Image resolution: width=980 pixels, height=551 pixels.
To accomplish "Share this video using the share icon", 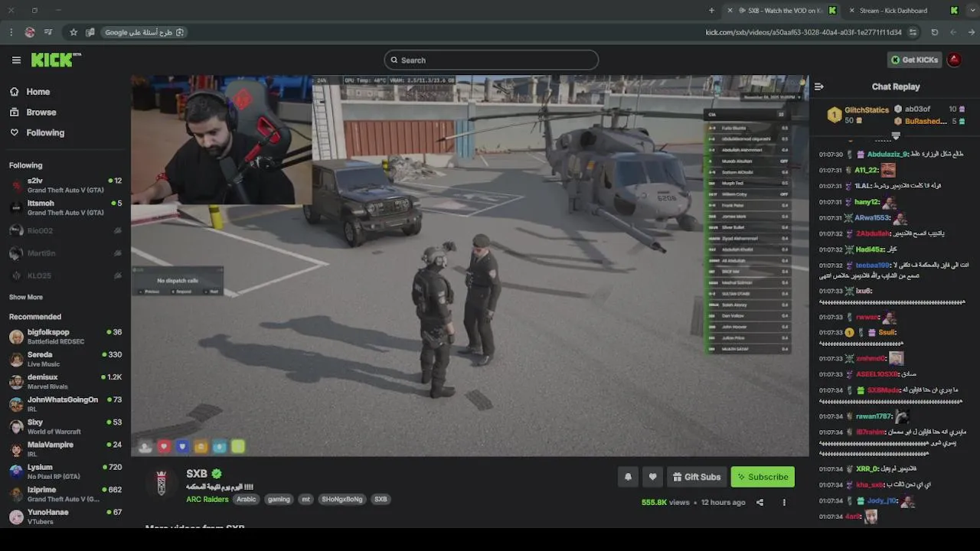I will coord(759,502).
